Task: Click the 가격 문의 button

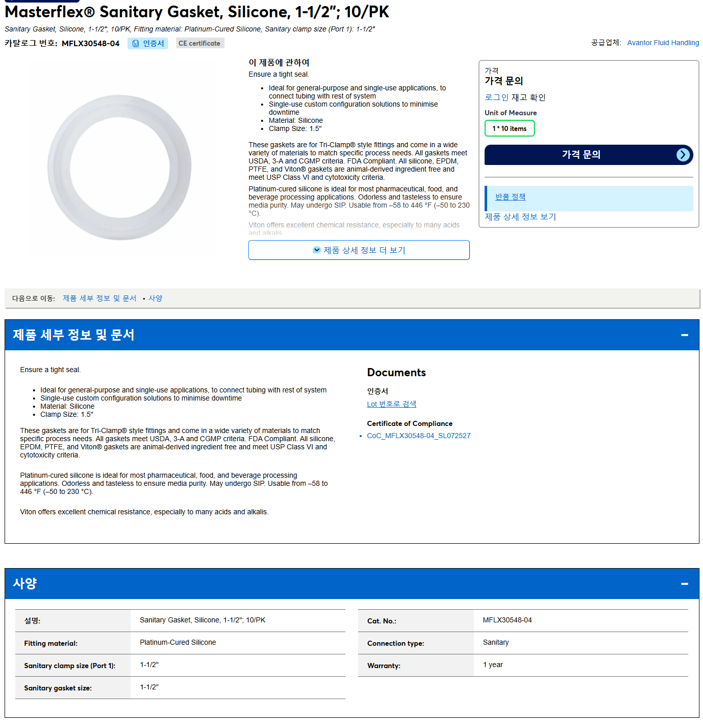Action: pyautogui.click(x=589, y=155)
